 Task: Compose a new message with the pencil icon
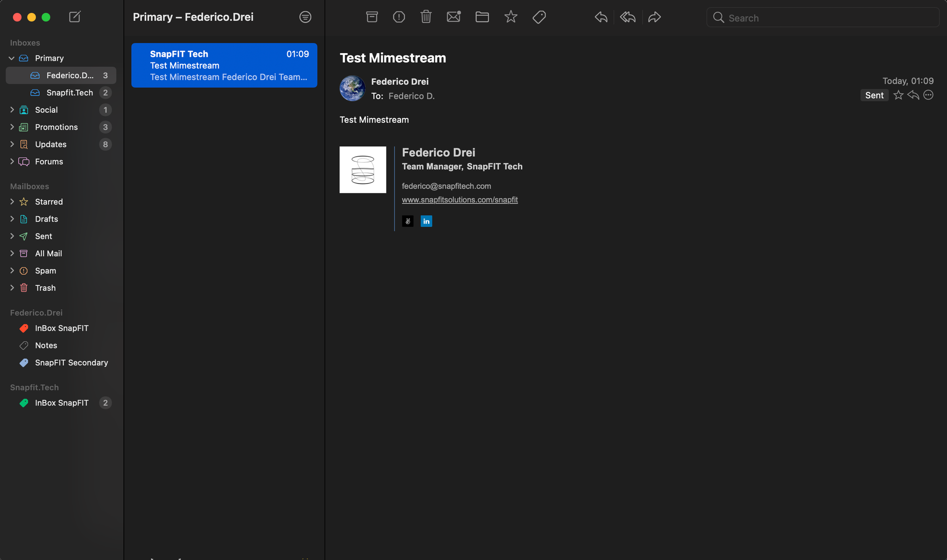point(74,17)
